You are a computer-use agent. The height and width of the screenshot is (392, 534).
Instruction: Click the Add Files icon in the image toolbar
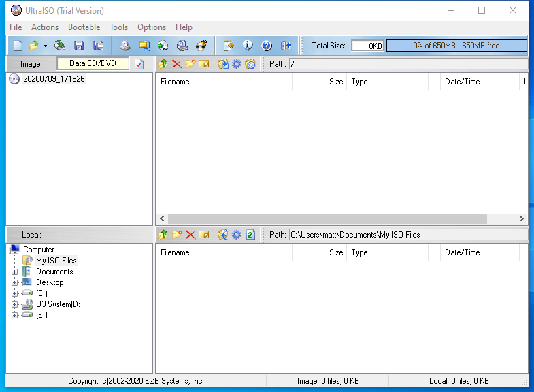coord(223,64)
